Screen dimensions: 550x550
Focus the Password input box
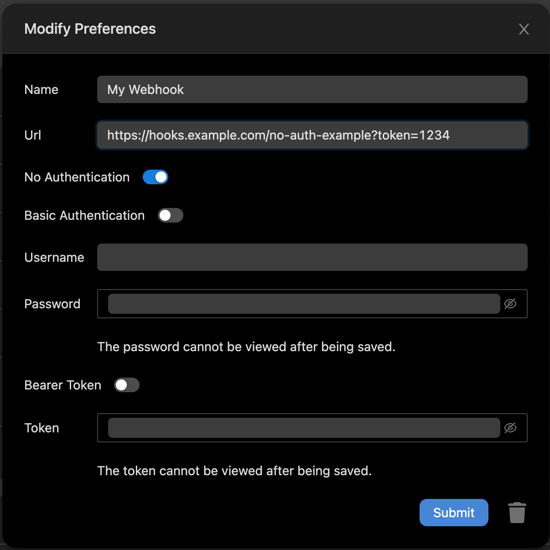click(304, 304)
